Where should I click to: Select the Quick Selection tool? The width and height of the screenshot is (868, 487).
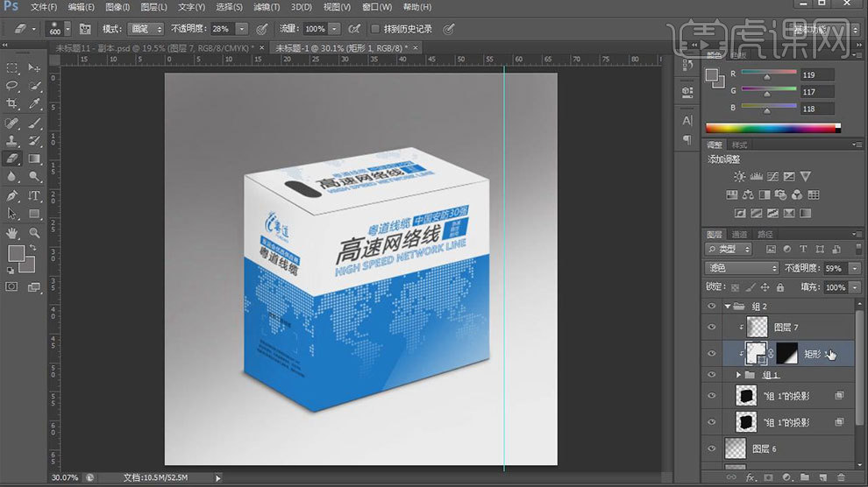point(34,86)
